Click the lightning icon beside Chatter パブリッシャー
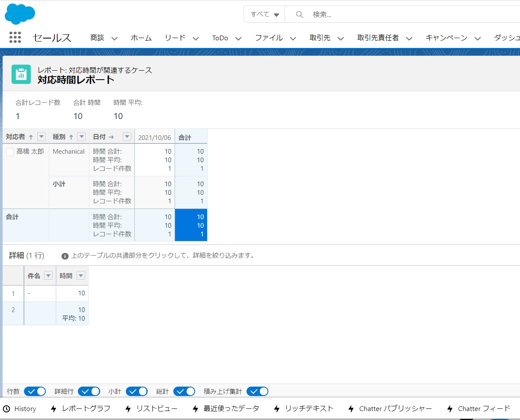520x420 pixels. 351,409
